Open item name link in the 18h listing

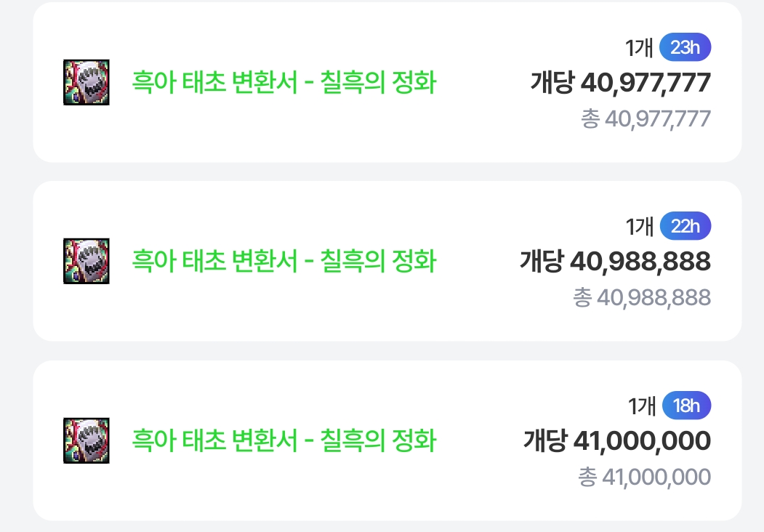284,440
